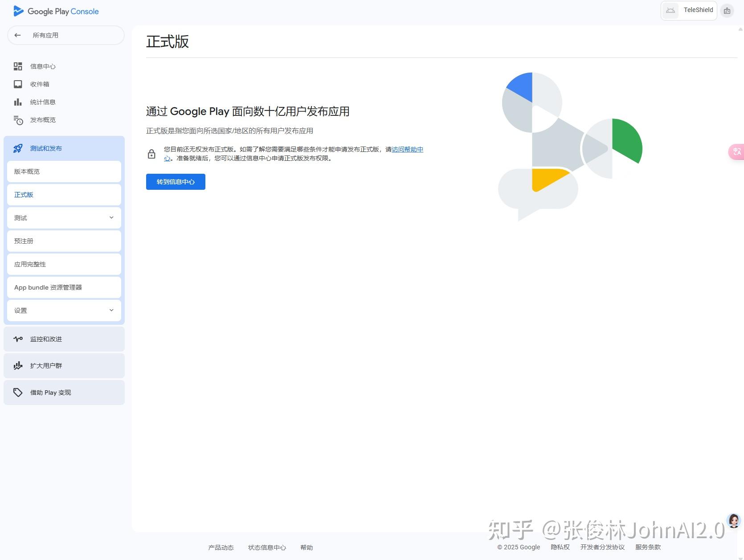Viewport: 744px width, 560px height.
Task: Go back to 所有应用
Action: [66, 35]
